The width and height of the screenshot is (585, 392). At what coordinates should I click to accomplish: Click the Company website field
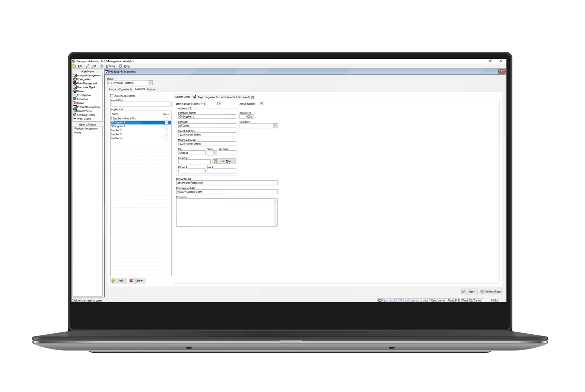pos(227,192)
